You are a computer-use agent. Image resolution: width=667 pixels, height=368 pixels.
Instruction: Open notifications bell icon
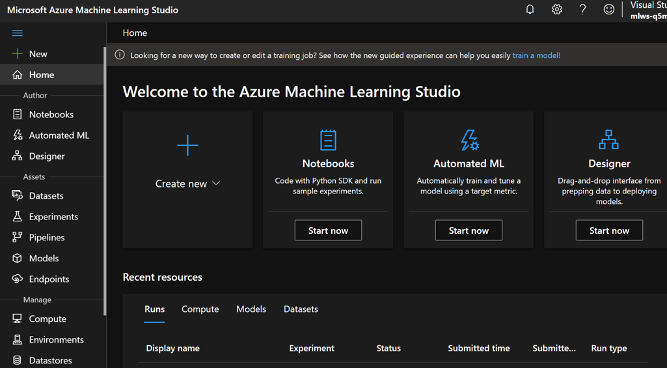click(x=530, y=9)
